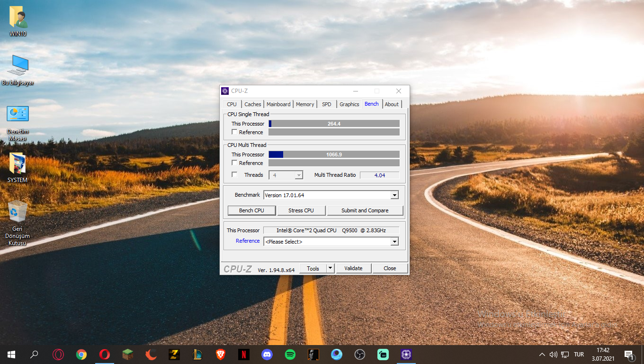Image resolution: width=644 pixels, height=364 pixels.
Task: Open the Spotify taskbar icon
Action: tap(290, 355)
